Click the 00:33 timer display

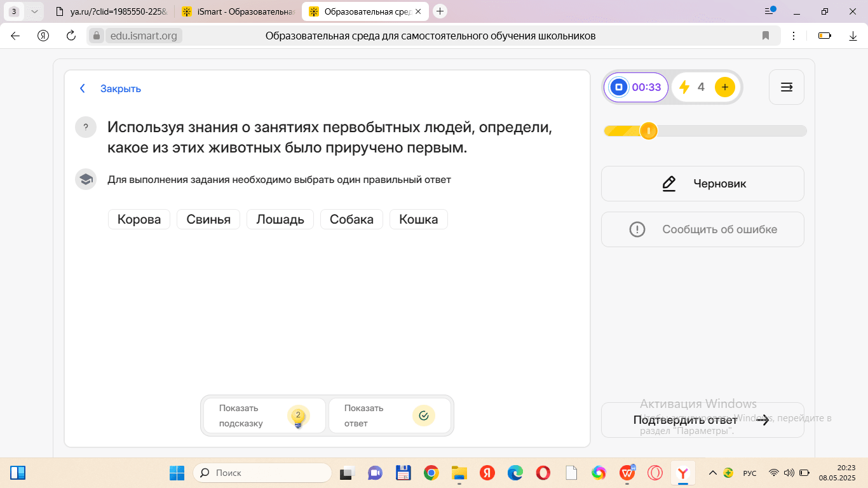646,87
